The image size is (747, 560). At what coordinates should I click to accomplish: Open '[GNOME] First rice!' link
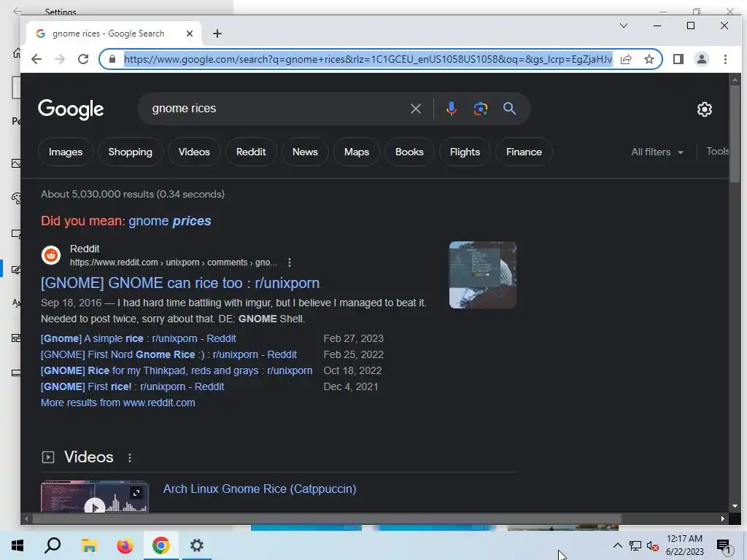[x=133, y=386]
